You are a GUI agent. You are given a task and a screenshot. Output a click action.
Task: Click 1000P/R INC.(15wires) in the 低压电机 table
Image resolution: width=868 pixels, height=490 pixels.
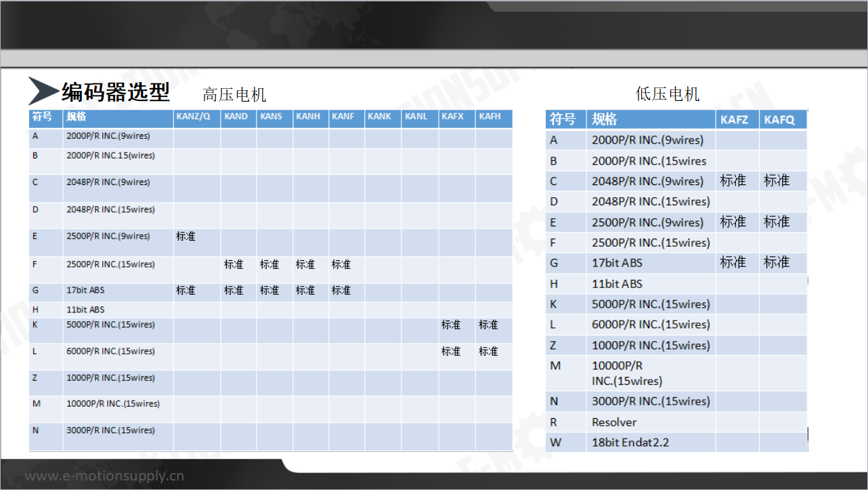pyautogui.click(x=651, y=345)
